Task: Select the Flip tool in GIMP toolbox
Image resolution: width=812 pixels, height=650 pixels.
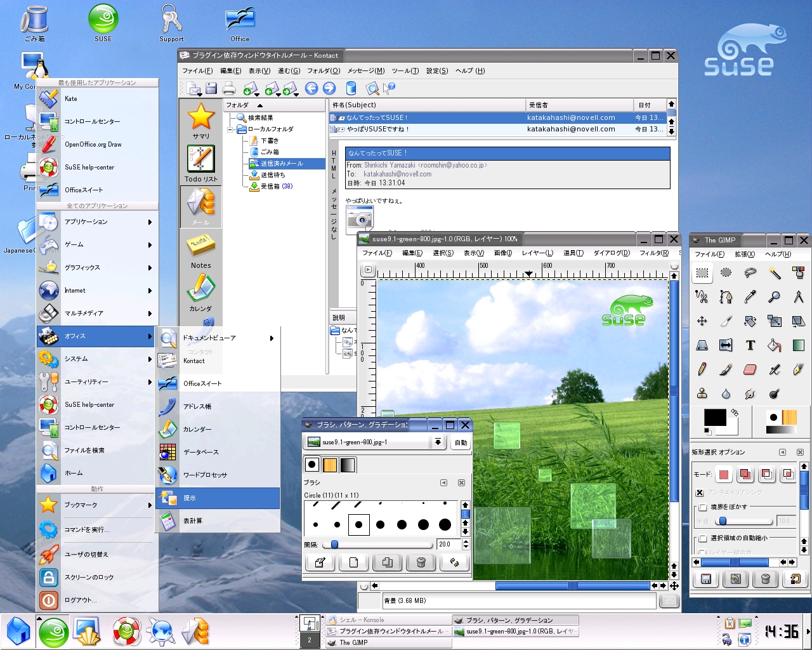Action: click(x=726, y=345)
